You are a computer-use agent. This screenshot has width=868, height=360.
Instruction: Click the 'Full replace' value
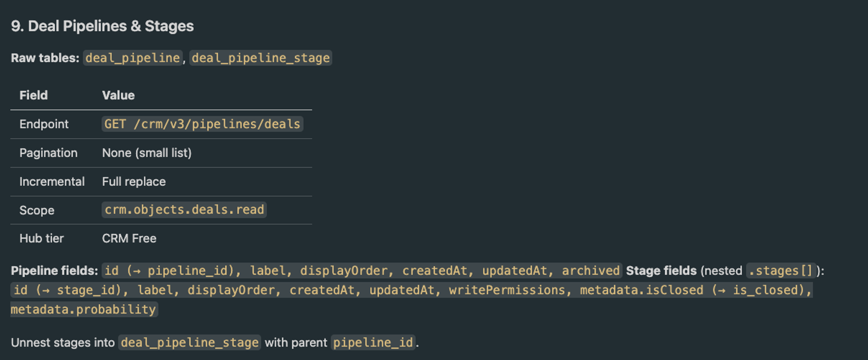[x=134, y=182]
